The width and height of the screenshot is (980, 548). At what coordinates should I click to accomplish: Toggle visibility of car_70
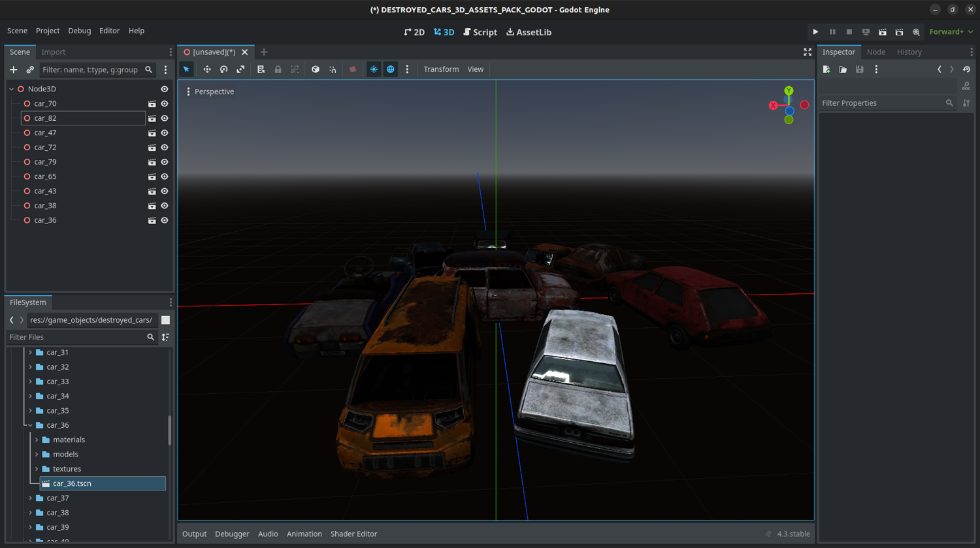tap(165, 104)
